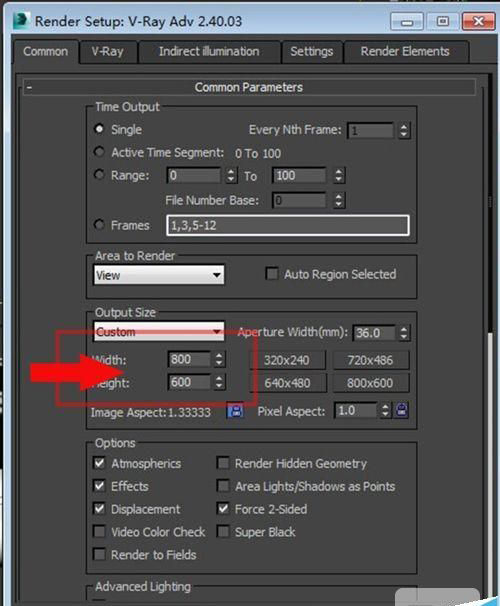Screen dimensions: 500x606
Task: Check Auto Region Selected
Action: pos(272,274)
